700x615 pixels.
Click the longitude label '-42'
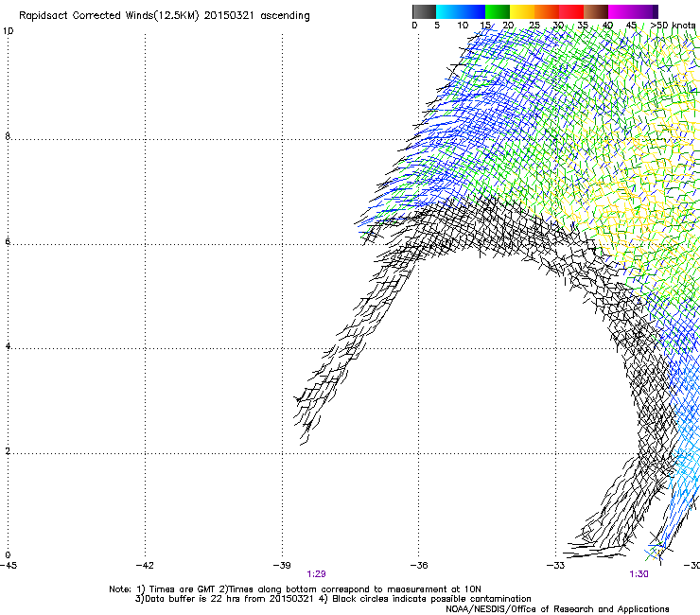145,566
